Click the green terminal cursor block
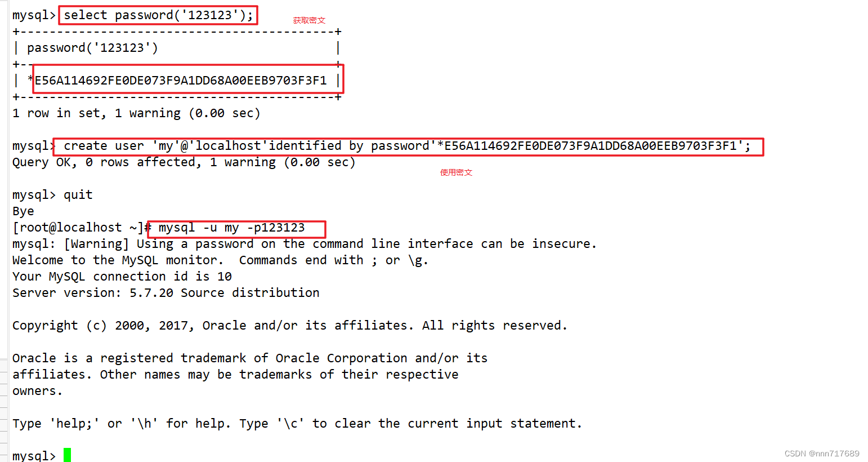Screen dimensions: 868x462 (67, 455)
